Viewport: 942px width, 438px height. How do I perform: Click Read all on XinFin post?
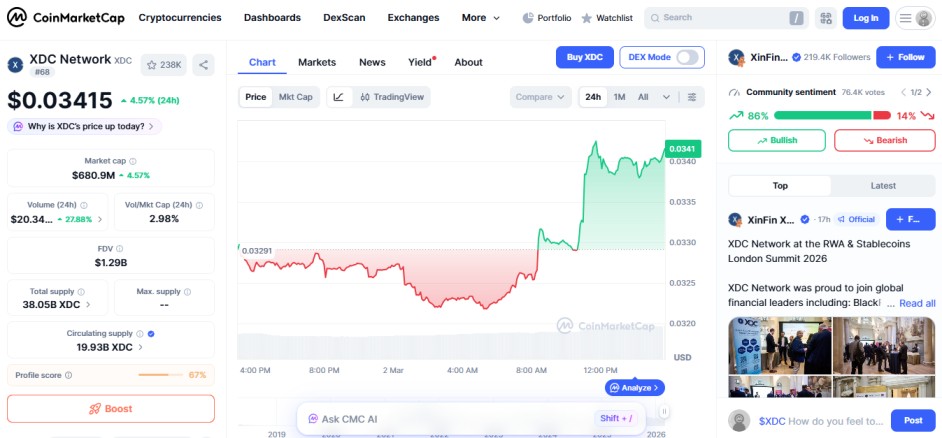tap(917, 303)
